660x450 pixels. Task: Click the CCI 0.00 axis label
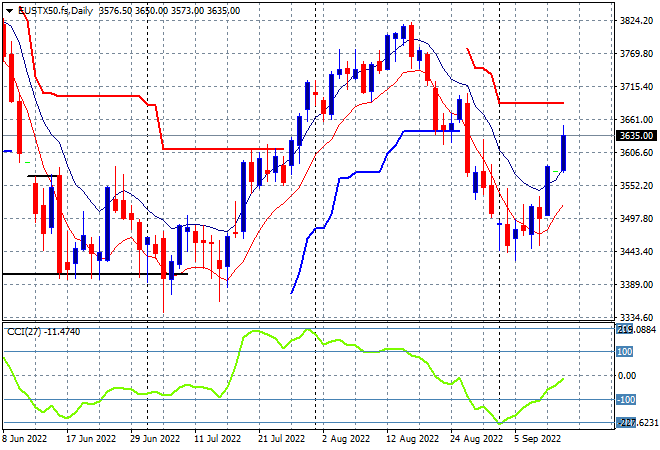point(627,375)
